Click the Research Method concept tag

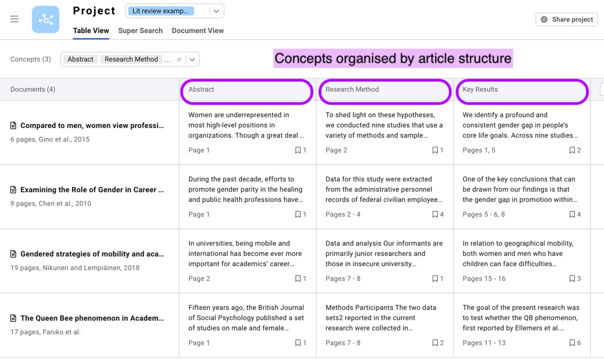click(131, 59)
